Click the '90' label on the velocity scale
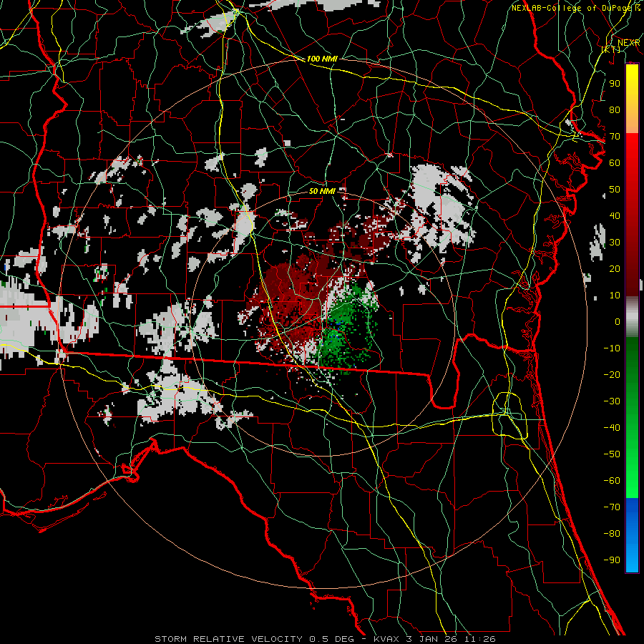 tap(615, 84)
